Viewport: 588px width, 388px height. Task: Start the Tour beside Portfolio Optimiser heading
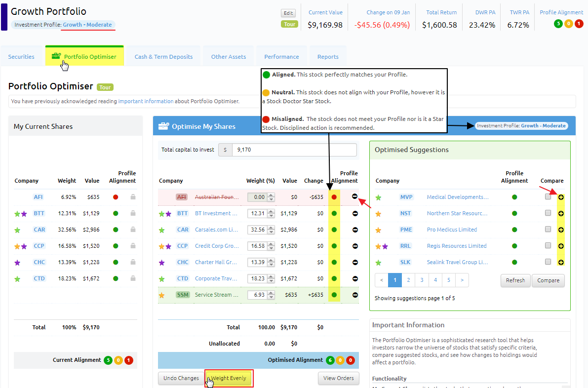point(105,87)
